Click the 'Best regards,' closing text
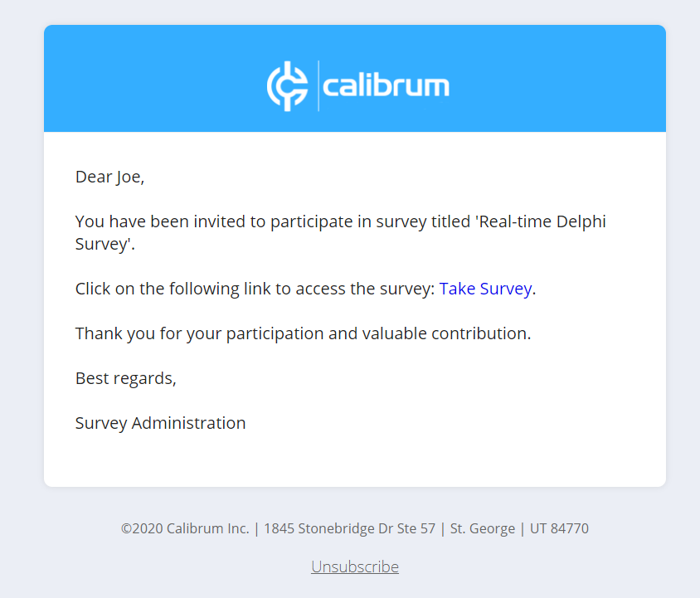Viewport: 700px width, 598px height. pyautogui.click(x=126, y=378)
